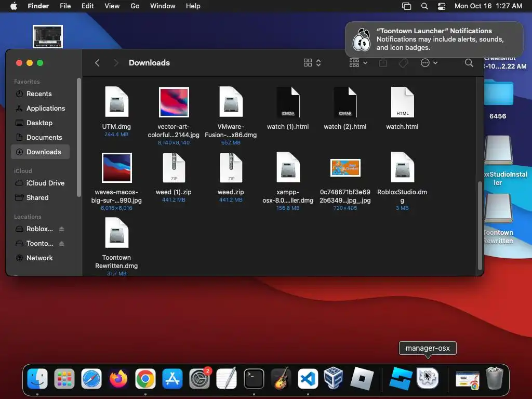Launch VirtualBox from the Dock

coord(334,378)
